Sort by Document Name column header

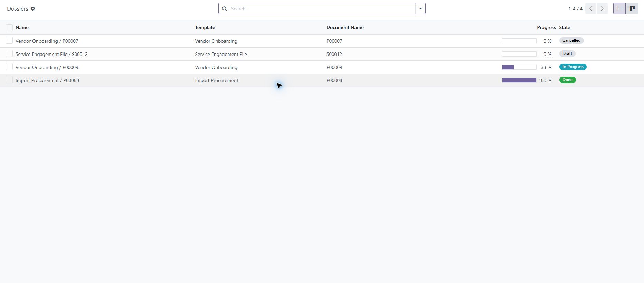345,27
